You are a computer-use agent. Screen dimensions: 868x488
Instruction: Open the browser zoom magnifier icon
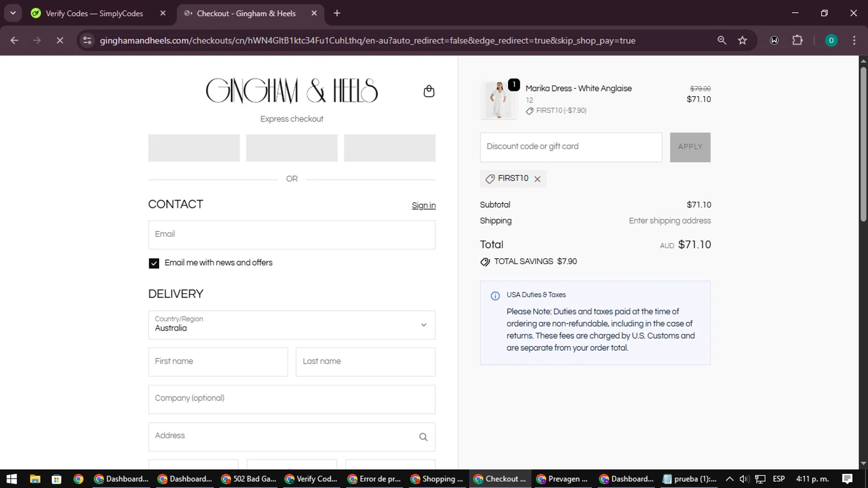[x=722, y=41]
